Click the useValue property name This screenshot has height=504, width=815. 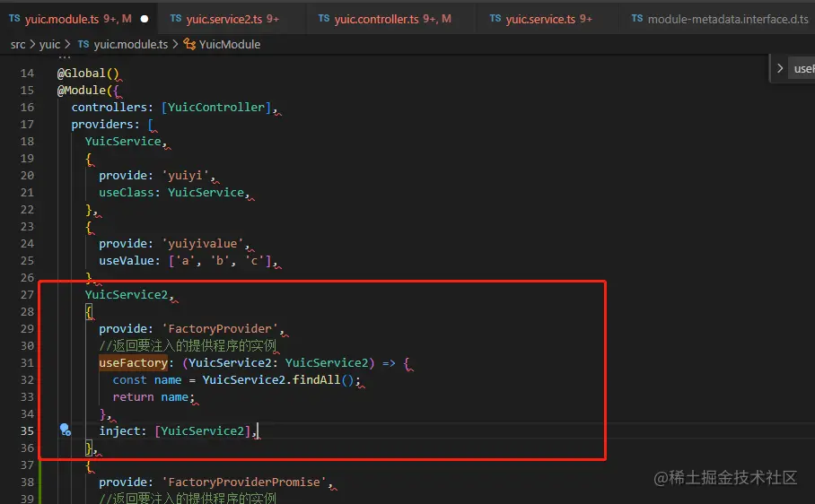pos(127,261)
